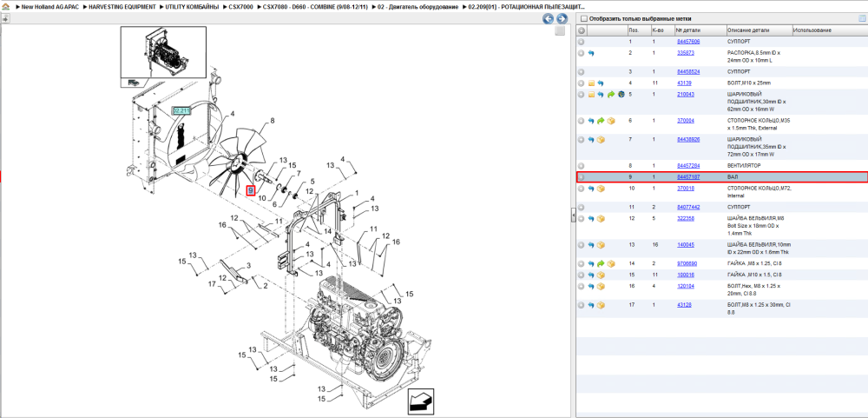Go to the previous diagram page arrow
This screenshot has height=418, width=868.
(548, 19)
